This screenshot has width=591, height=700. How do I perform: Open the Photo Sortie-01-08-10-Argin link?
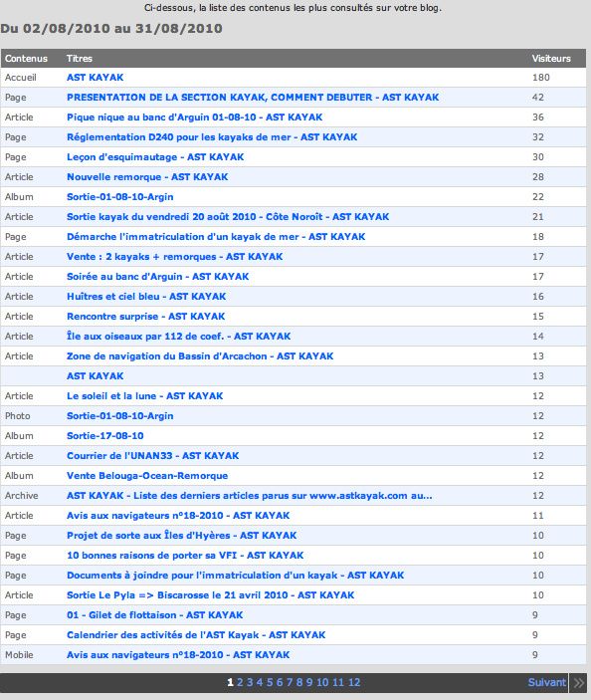click(120, 416)
